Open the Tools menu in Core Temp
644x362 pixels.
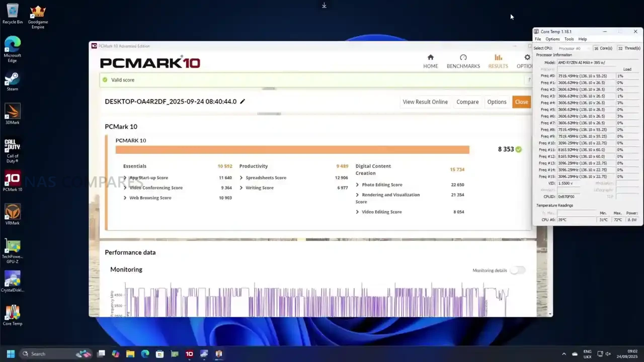[569, 39]
